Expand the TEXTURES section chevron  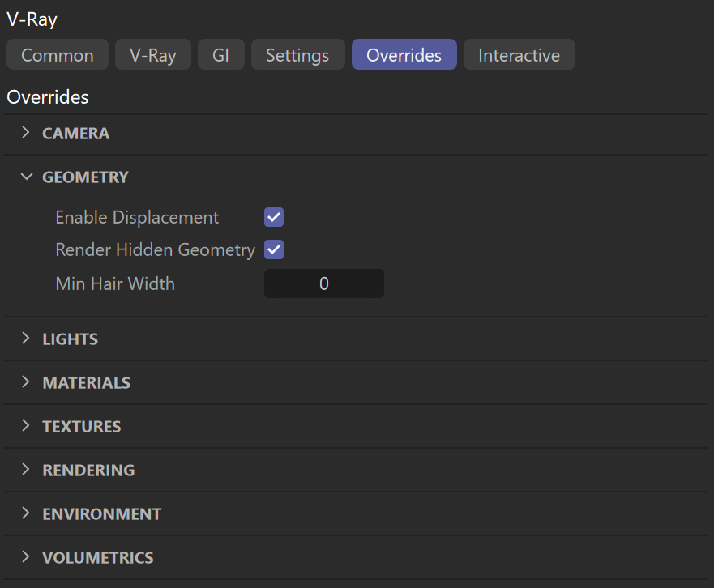(x=26, y=425)
